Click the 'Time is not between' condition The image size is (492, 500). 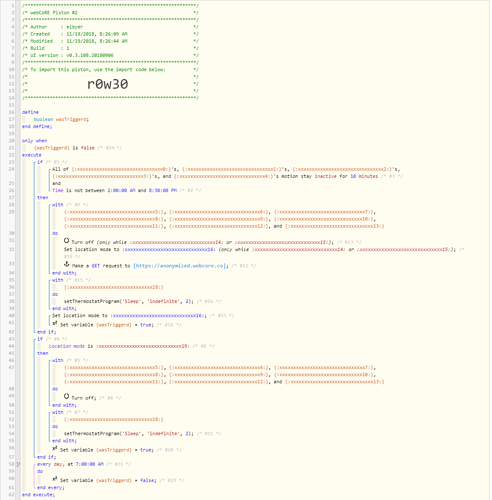(x=114, y=190)
